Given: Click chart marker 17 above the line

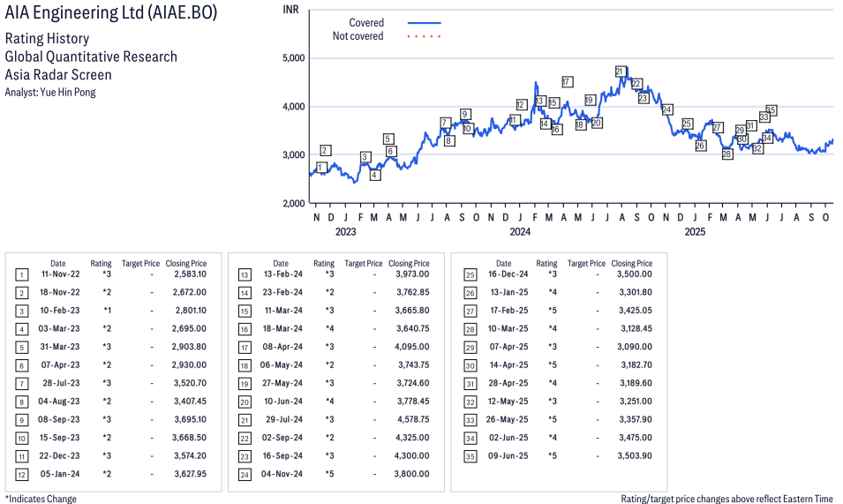Looking at the screenshot, I should 567,82.
